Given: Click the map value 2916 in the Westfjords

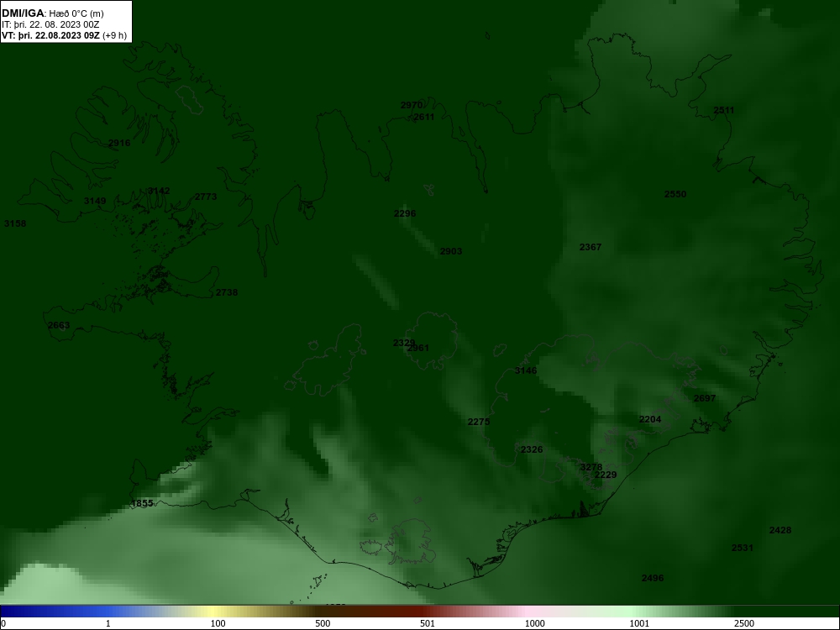Looking at the screenshot, I should pos(119,143).
